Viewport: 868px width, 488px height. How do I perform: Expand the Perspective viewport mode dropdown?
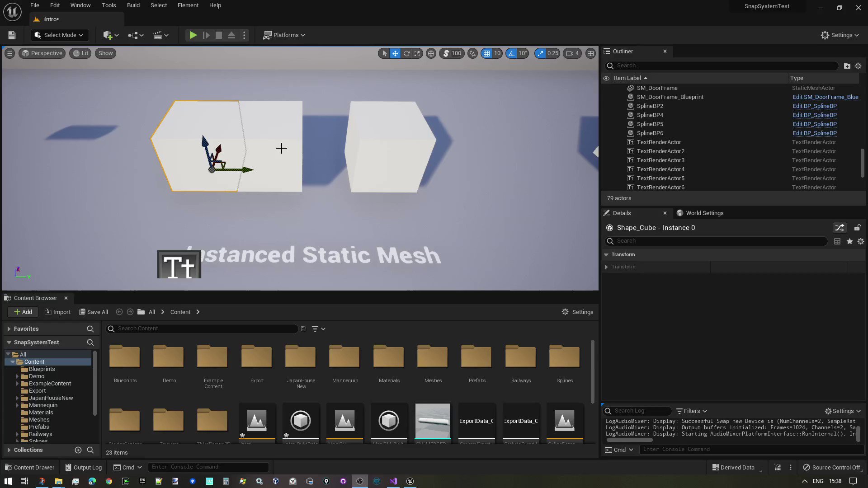42,53
